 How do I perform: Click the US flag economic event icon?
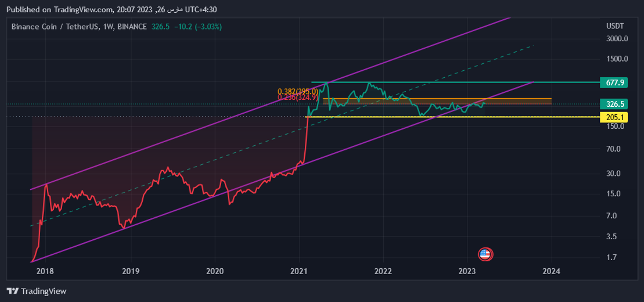point(485,254)
